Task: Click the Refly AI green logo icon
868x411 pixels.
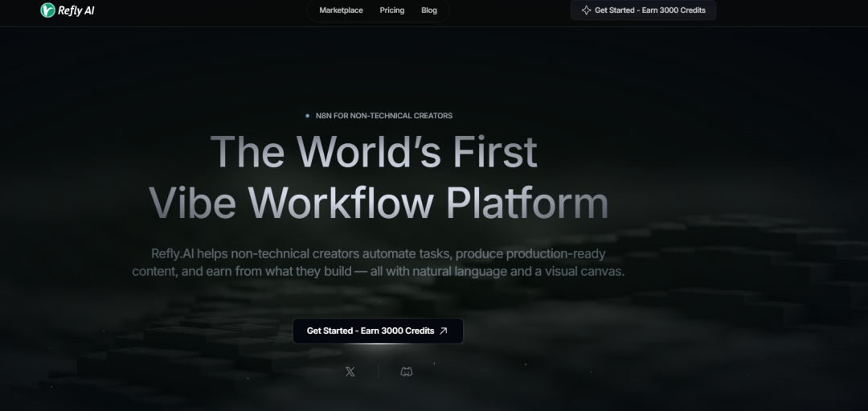Action: 47,10
